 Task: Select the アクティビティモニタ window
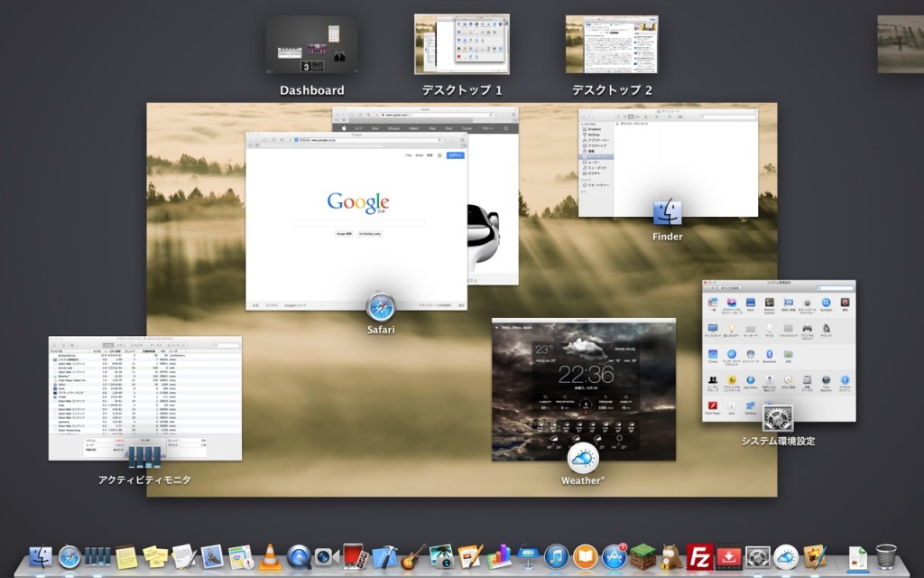pyautogui.click(x=144, y=397)
